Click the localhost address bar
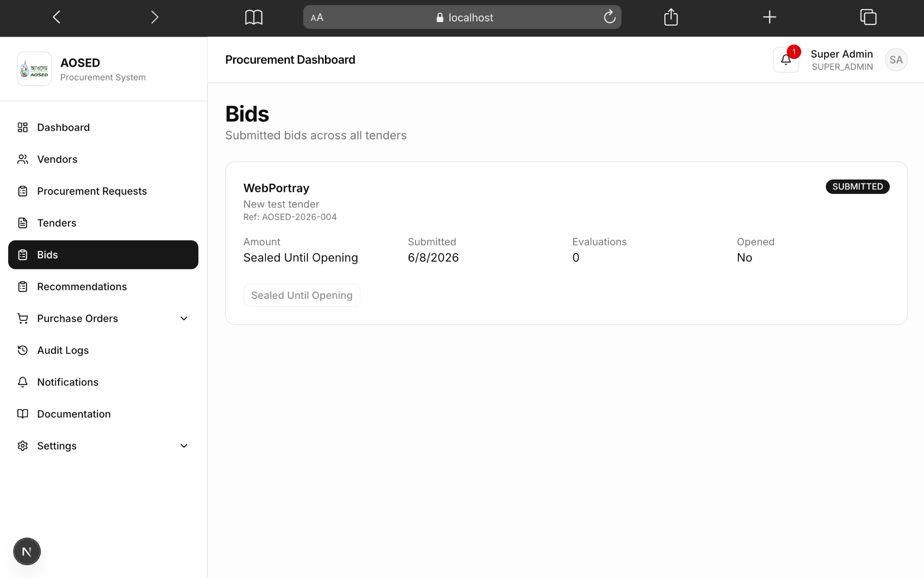 pyautogui.click(x=462, y=18)
